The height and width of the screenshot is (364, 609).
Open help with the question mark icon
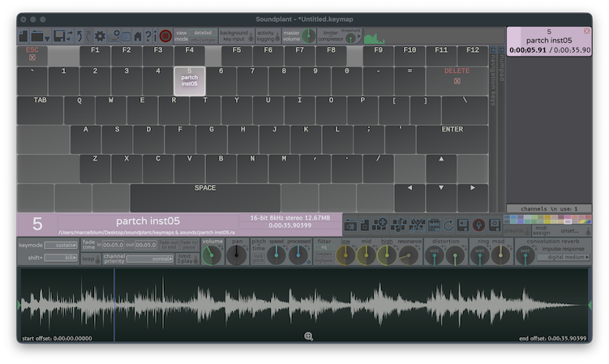(148, 36)
